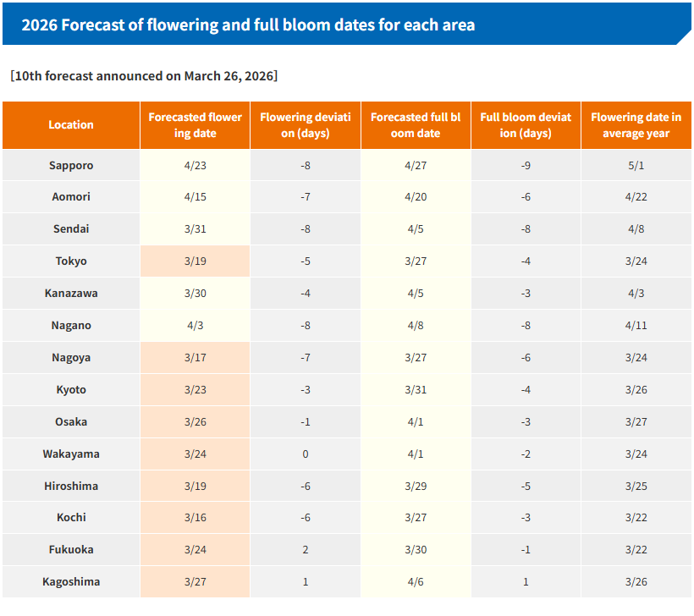Select the "Forecasted full bloom date" header
Screen dimensions: 694x616
(x=416, y=125)
